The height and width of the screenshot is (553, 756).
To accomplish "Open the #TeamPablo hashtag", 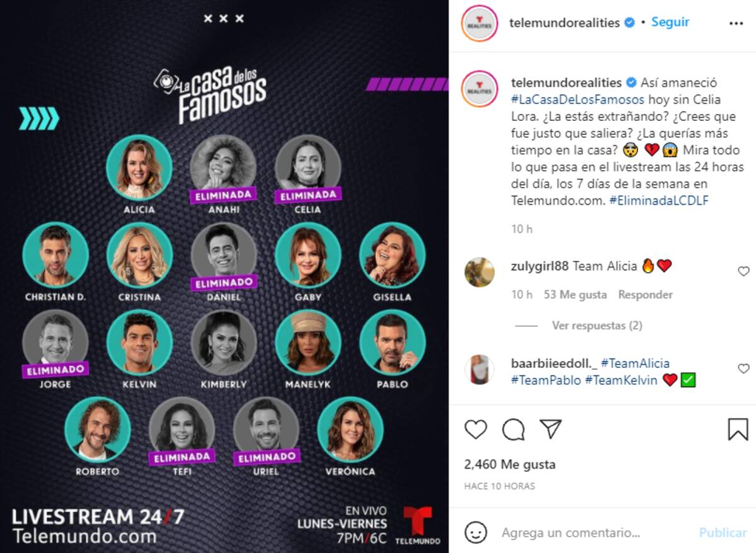I will pos(546,380).
